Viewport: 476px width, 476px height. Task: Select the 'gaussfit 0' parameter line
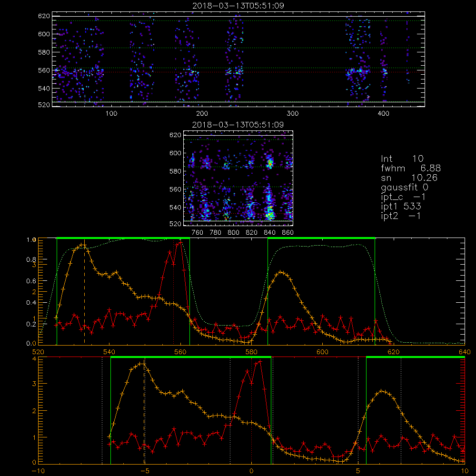click(404, 187)
